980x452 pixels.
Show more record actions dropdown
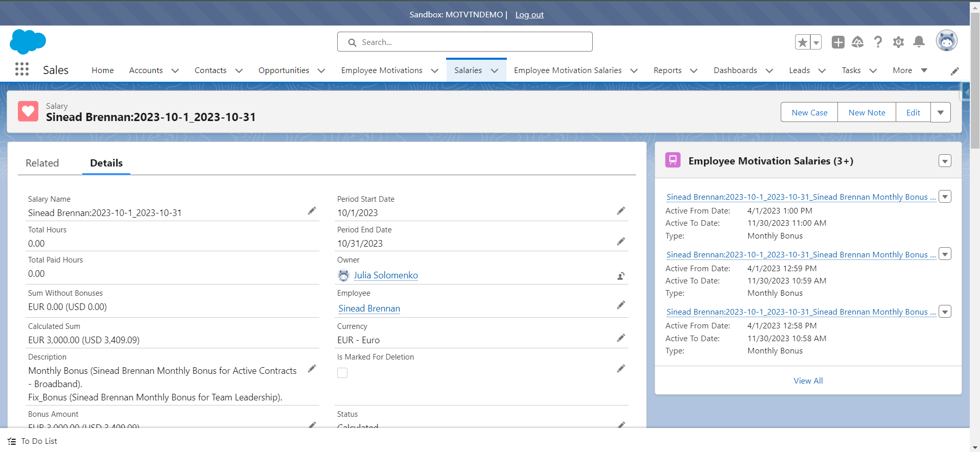pyautogui.click(x=941, y=112)
